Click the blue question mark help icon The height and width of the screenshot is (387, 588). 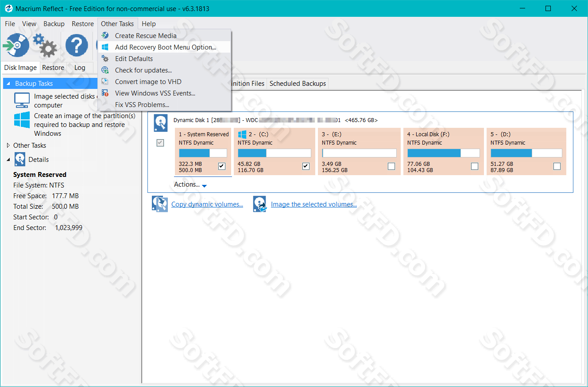pos(77,45)
